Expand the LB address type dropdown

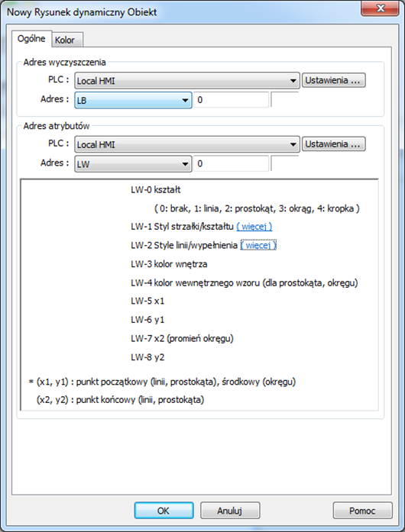[133, 100]
